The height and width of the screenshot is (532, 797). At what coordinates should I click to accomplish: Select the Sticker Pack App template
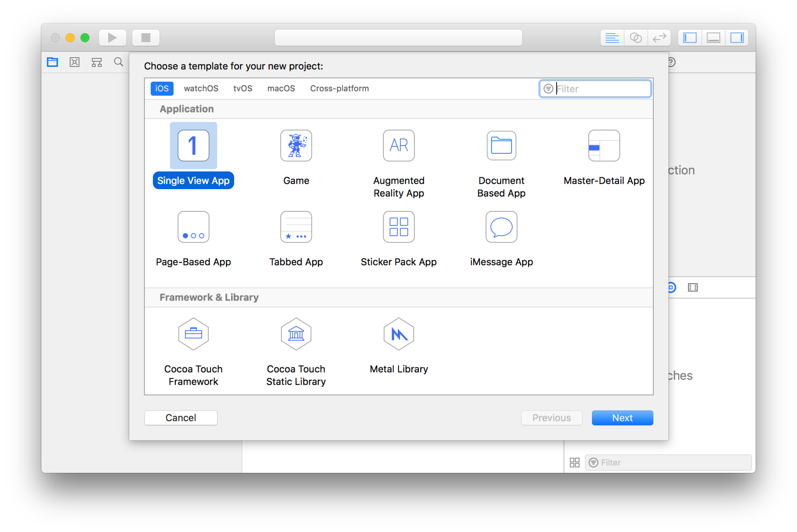pos(398,227)
